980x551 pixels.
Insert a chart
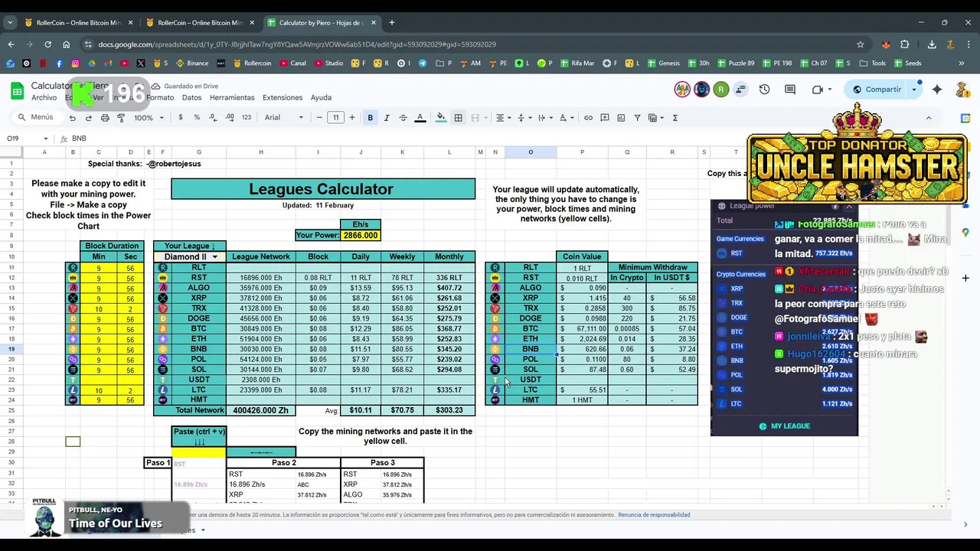point(621,118)
